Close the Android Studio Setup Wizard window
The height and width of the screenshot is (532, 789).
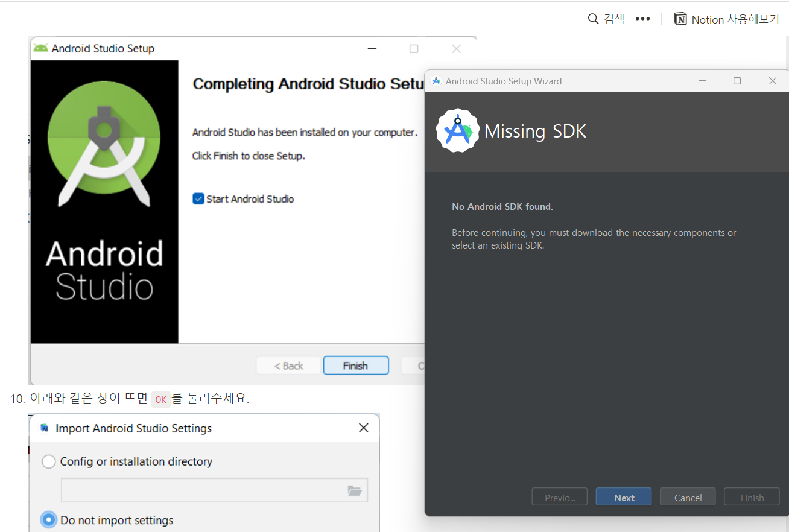772,81
